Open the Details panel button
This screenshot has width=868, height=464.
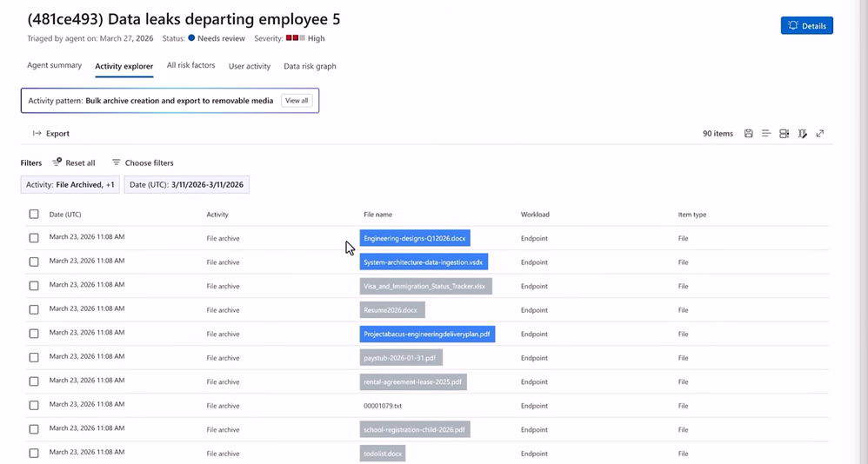(806, 25)
